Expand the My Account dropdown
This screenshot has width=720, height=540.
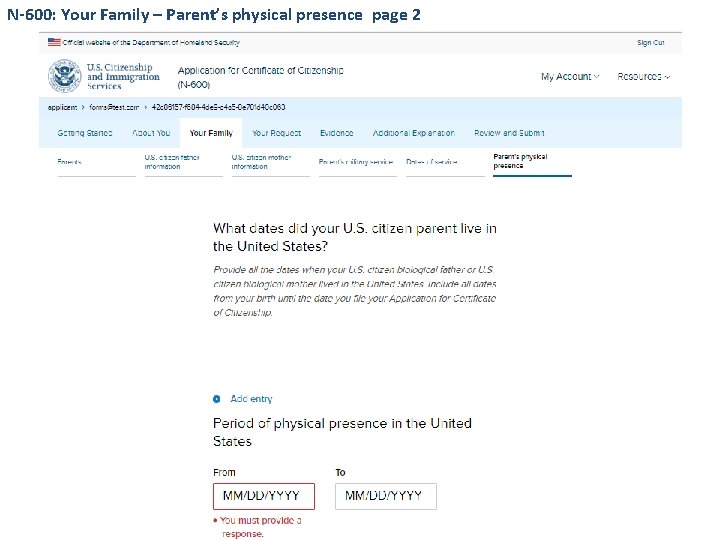(x=570, y=77)
